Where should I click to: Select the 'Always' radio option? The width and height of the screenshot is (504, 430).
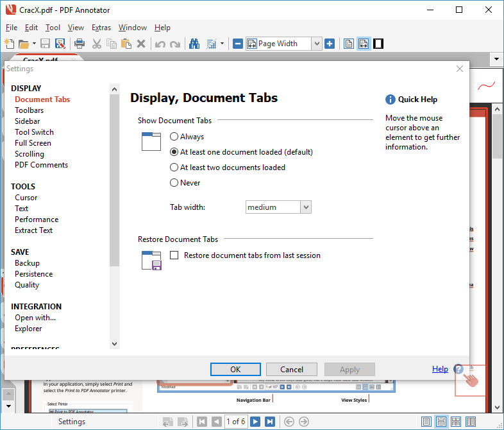coord(174,137)
